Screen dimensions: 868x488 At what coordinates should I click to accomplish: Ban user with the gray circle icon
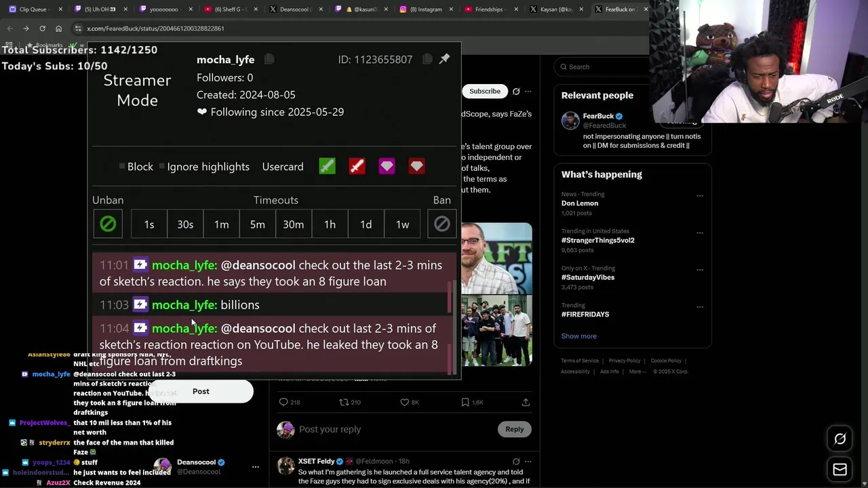441,224
